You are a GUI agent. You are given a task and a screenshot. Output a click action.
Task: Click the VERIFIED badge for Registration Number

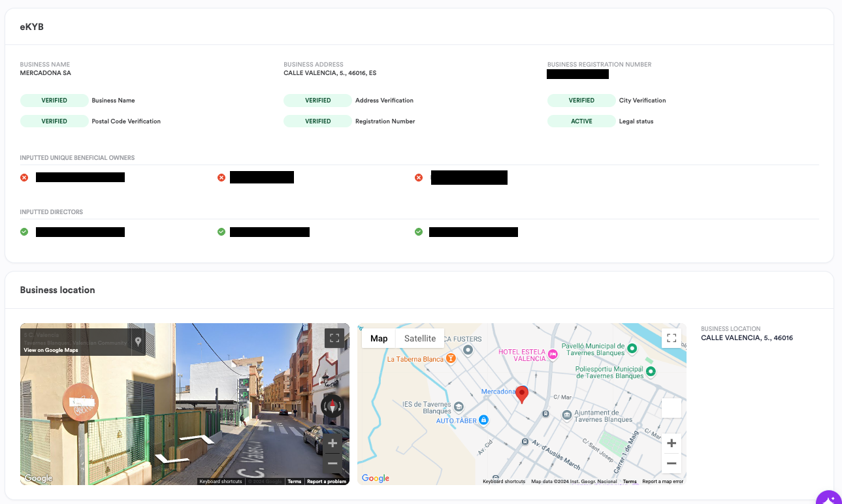coord(318,121)
